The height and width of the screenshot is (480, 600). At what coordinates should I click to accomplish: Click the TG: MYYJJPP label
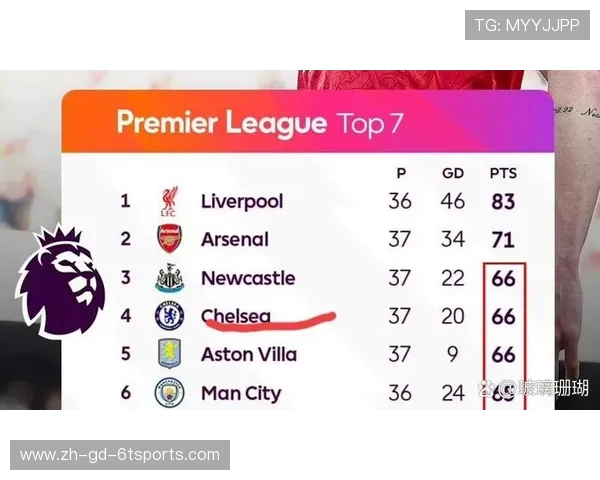527,24
